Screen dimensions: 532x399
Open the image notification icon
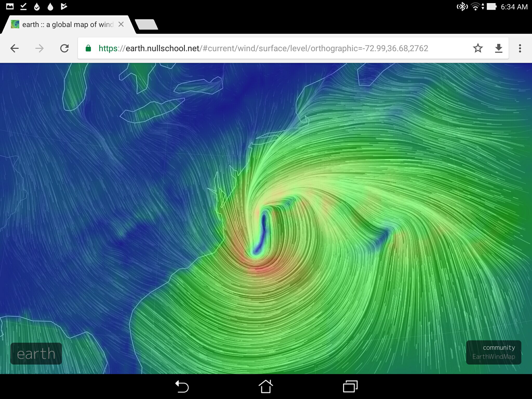10,6
